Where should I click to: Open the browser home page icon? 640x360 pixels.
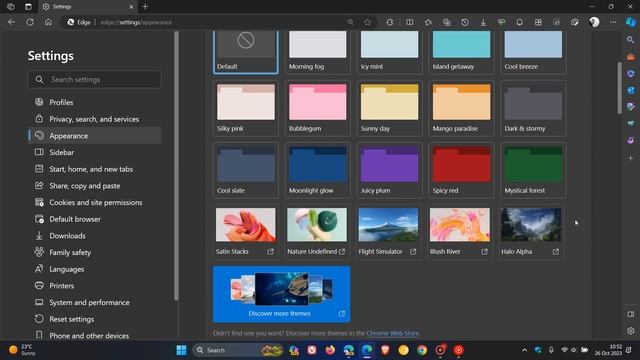(x=48, y=22)
